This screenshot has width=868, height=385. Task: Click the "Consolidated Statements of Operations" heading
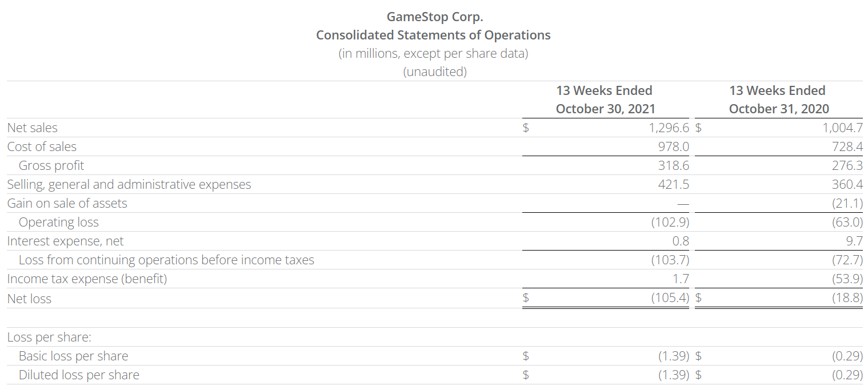(x=433, y=35)
